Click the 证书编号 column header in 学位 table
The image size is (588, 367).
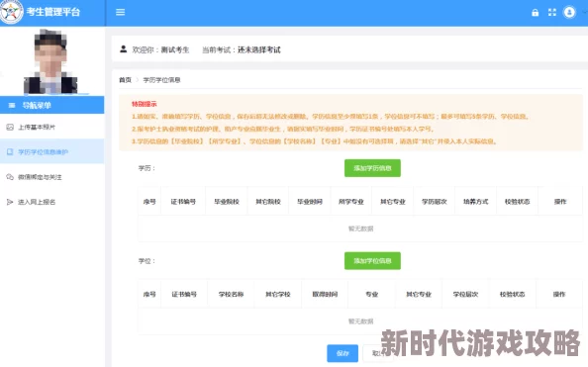pos(184,294)
